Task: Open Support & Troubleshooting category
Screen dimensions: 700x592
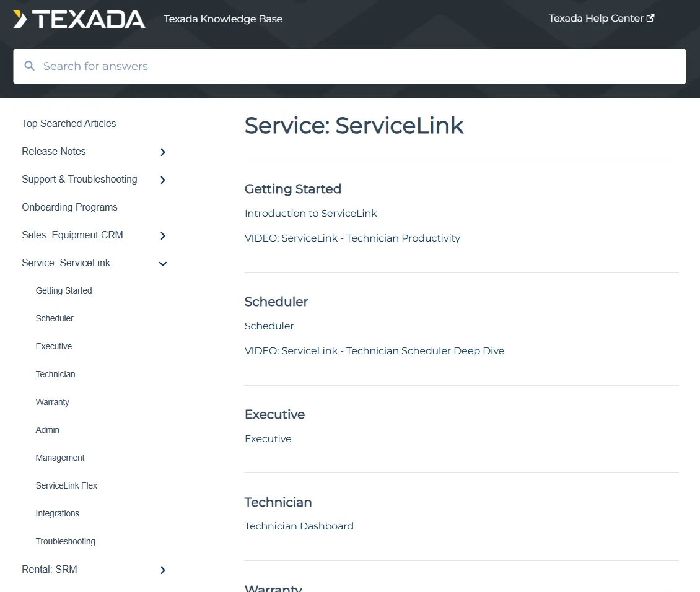Action: tap(79, 180)
